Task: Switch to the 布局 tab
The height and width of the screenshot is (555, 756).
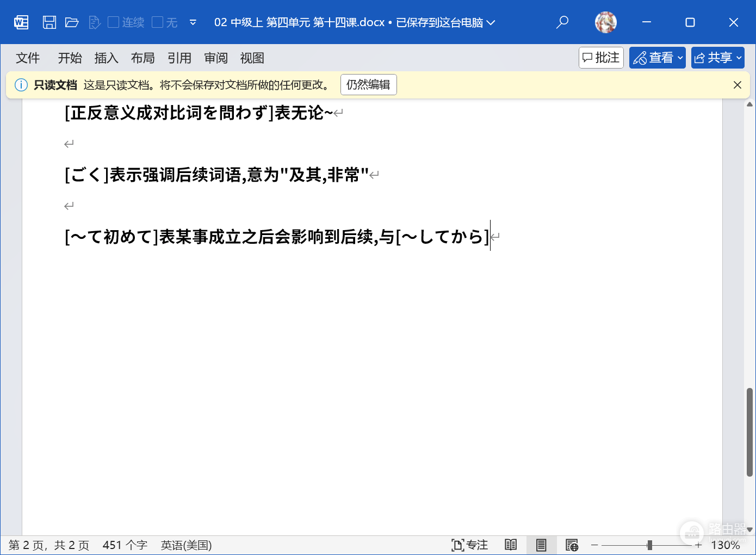Action: point(142,58)
